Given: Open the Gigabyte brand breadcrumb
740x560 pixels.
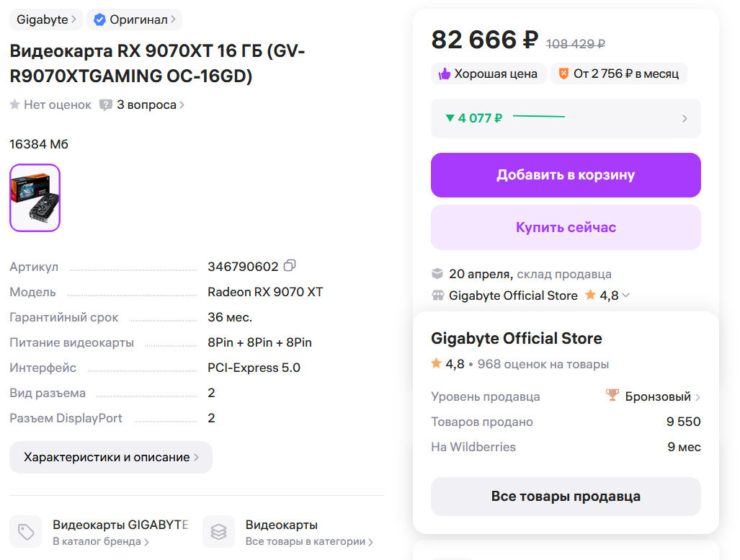Looking at the screenshot, I should pyautogui.click(x=46, y=20).
